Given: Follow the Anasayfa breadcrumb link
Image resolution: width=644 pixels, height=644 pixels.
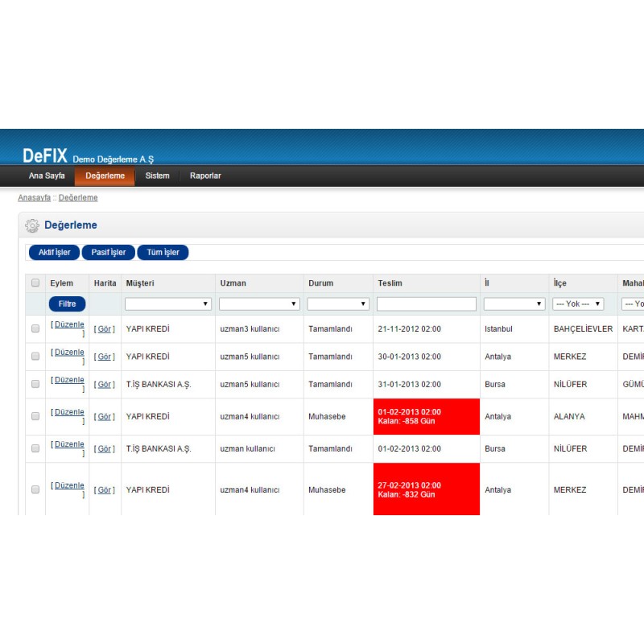Looking at the screenshot, I should point(34,197).
